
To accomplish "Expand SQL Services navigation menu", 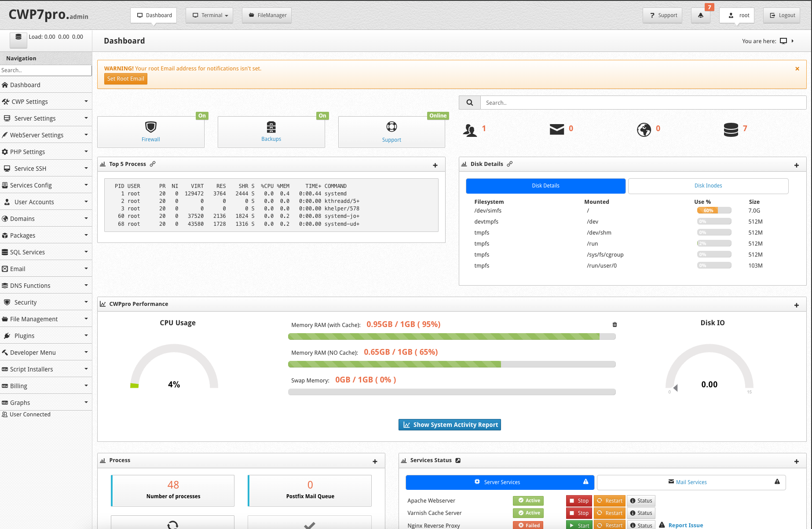I will [x=46, y=252].
